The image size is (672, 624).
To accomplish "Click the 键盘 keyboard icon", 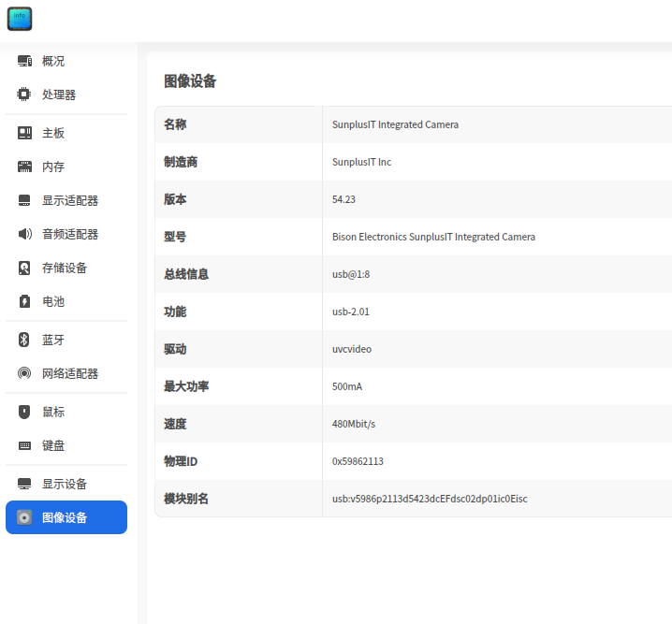I will point(24,446).
